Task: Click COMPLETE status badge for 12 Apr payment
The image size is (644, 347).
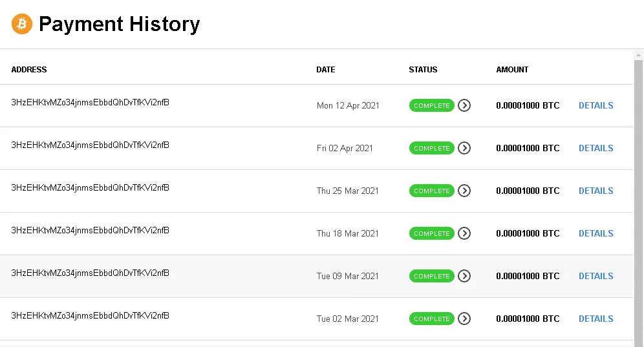Action: coord(432,105)
